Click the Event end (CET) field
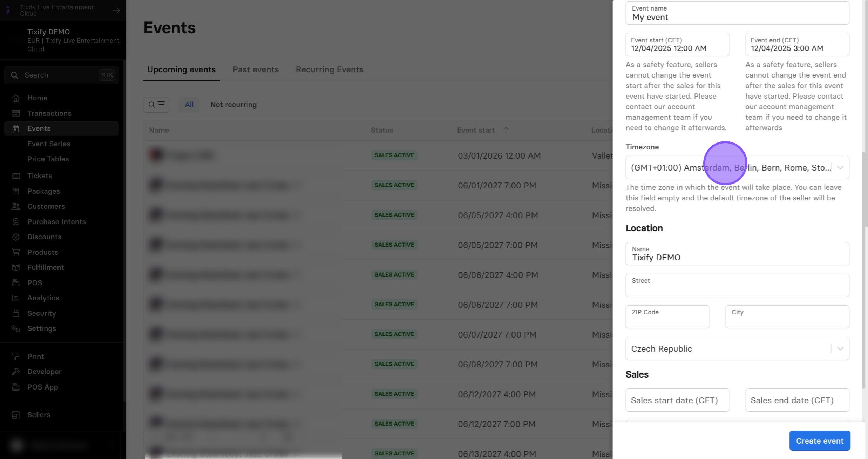Image resolution: width=868 pixels, height=459 pixels. [x=797, y=45]
